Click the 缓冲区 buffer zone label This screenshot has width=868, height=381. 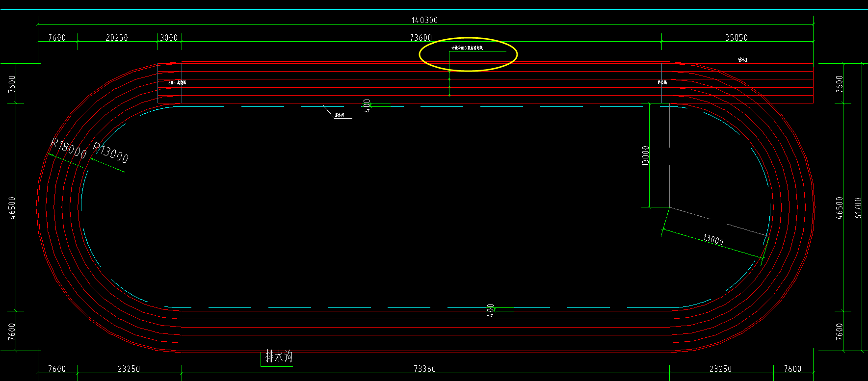743,60
